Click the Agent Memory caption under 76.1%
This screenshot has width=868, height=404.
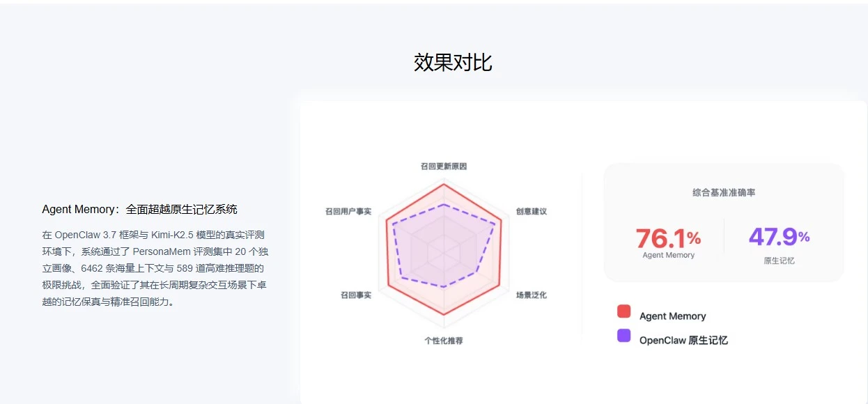[x=668, y=255]
